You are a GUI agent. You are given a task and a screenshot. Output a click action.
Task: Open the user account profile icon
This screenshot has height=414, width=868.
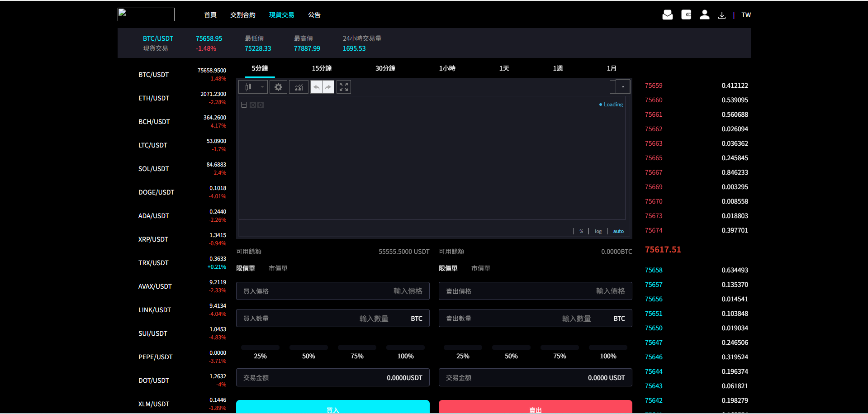704,15
